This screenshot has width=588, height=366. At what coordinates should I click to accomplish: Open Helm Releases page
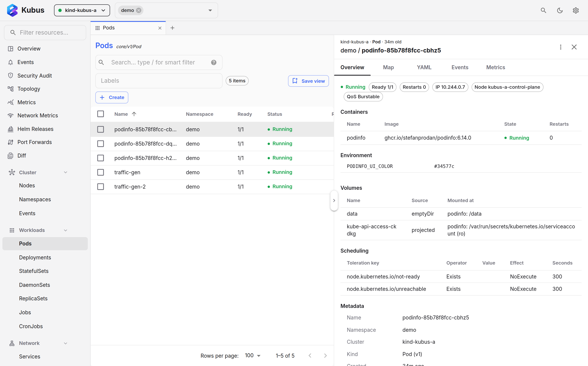[x=45, y=129]
